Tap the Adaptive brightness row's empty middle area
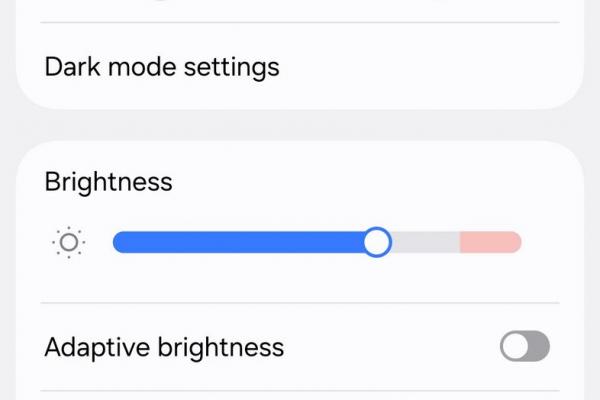 point(390,347)
